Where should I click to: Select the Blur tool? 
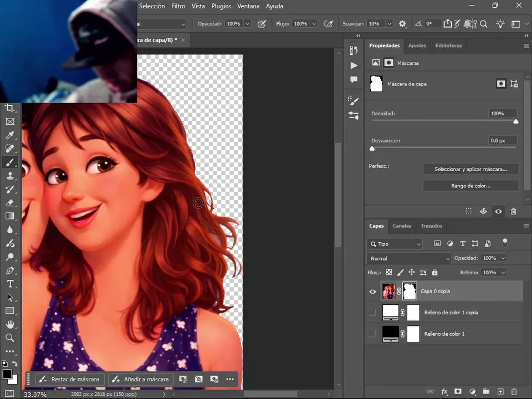(10, 229)
